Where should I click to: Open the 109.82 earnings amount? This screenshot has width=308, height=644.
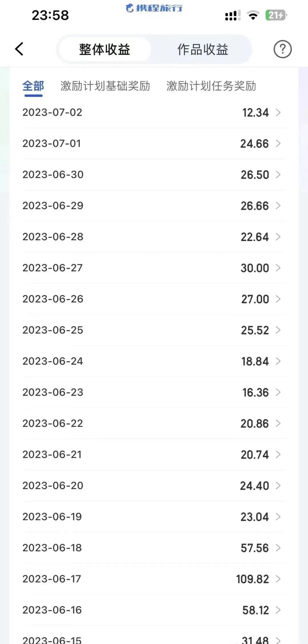point(252,579)
